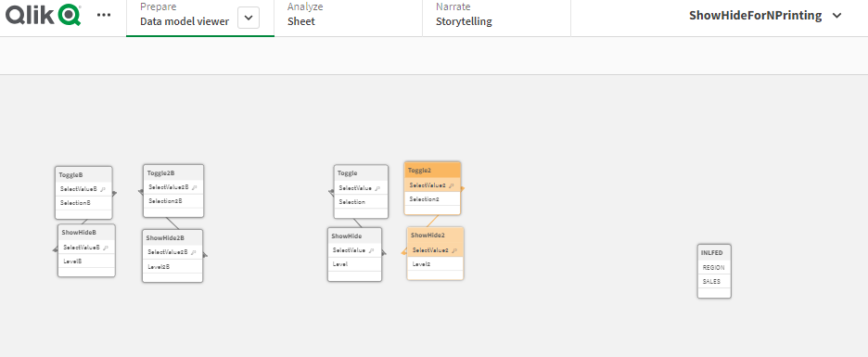Viewport: 868px width, 357px height.
Task: Select the Selection2B field
Action: pyautogui.click(x=173, y=201)
